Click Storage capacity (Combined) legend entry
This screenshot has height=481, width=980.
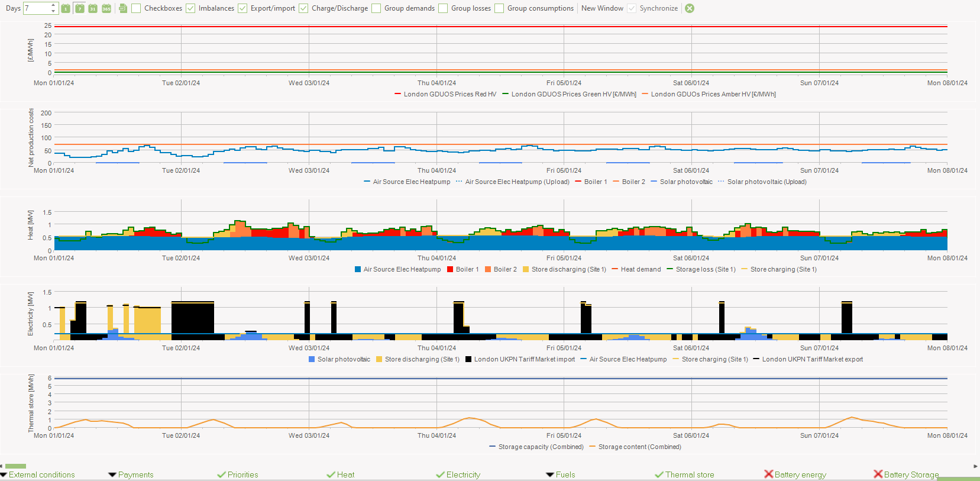point(536,447)
